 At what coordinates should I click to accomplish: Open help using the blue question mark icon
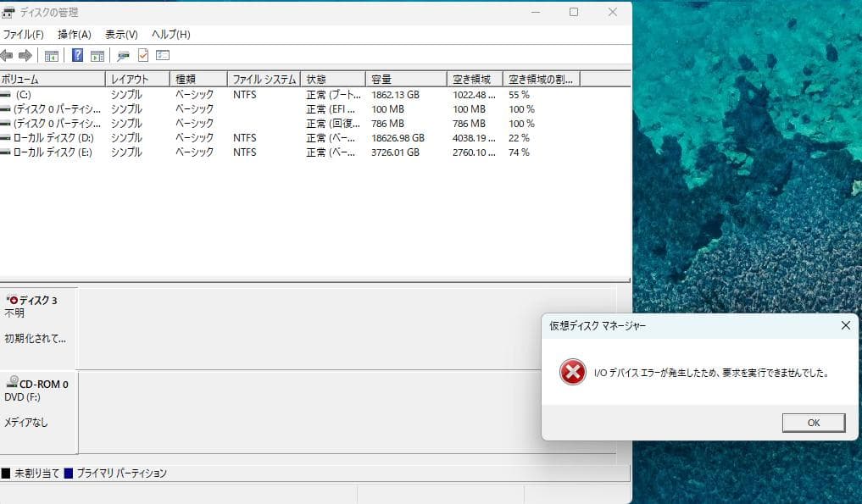tap(77, 55)
